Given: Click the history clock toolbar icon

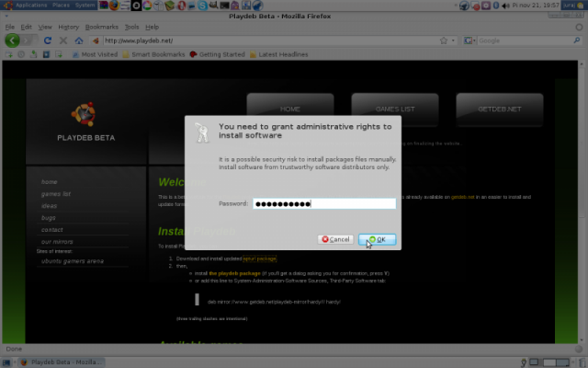Looking at the screenshot, I should coord(21,54).
